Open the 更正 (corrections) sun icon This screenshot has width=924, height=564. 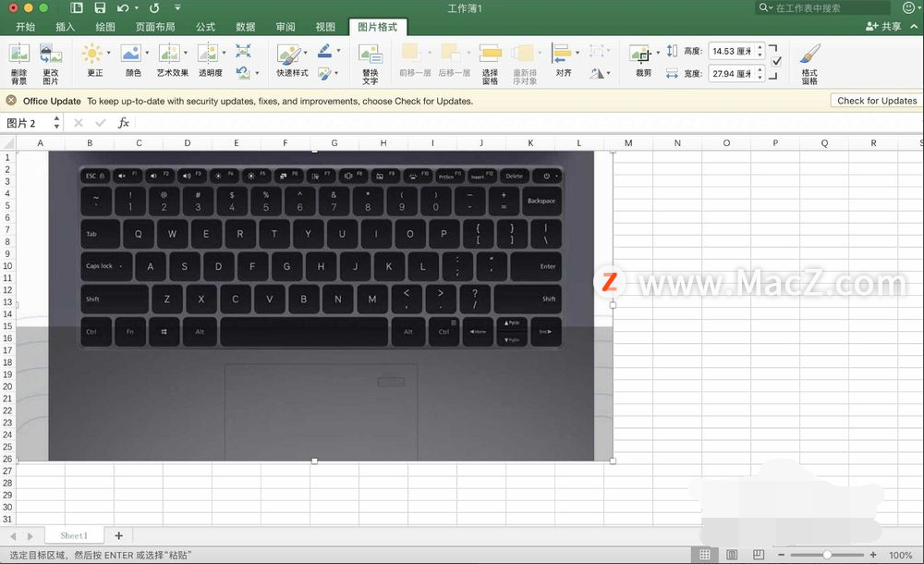click(91, 54)
